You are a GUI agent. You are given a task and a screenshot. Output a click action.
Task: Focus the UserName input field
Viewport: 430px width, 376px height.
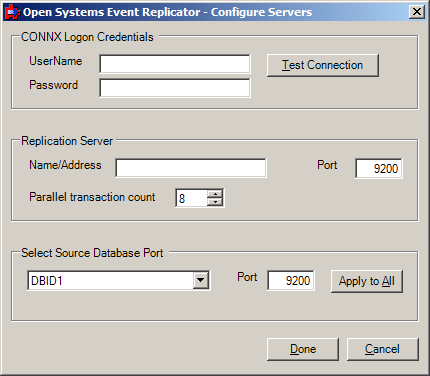click(x=175, y=64)
